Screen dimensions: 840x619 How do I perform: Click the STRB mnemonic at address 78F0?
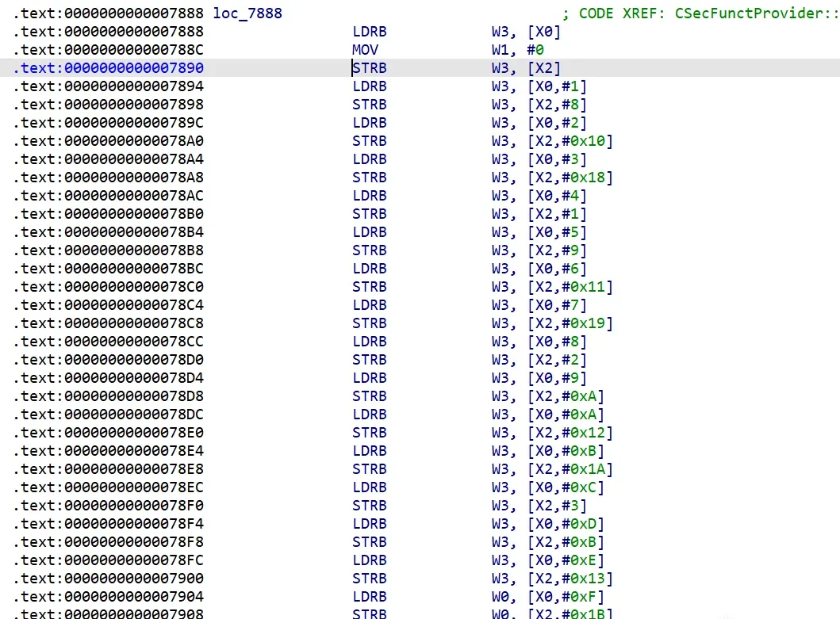pos(370,505)
